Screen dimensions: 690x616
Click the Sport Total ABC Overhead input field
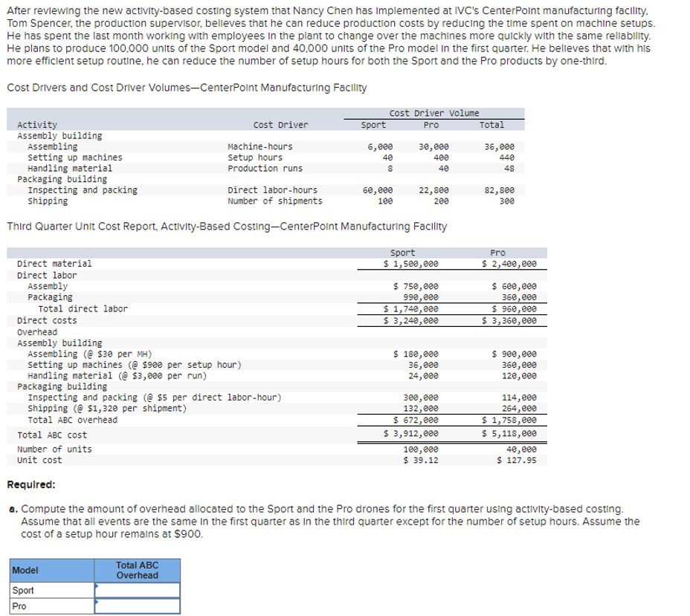(x=138, y=590)
